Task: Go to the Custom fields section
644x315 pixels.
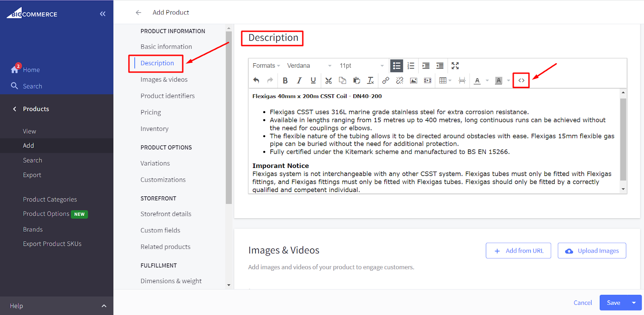Action: pyautogui.click(x=160, y=231)
